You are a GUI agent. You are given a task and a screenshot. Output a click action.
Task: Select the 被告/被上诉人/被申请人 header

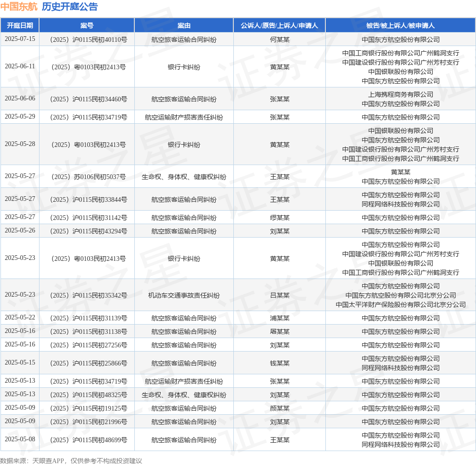point(400,26)
